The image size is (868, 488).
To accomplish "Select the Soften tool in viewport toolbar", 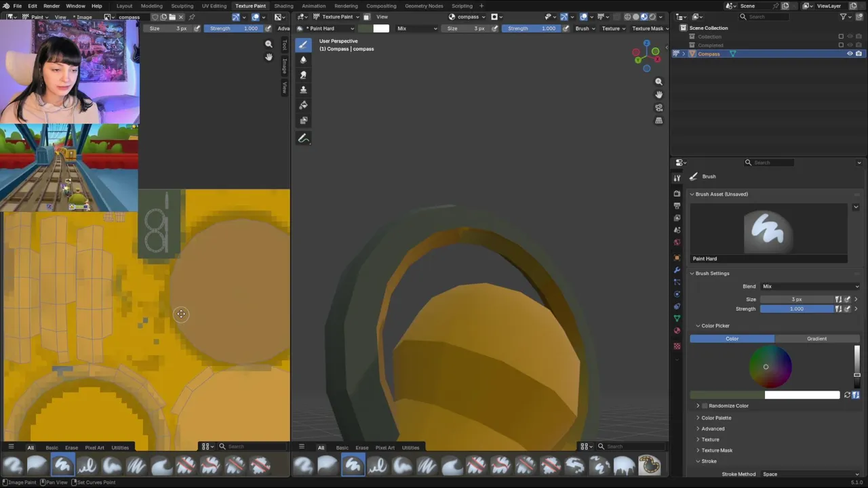I will tap(303, 60).
